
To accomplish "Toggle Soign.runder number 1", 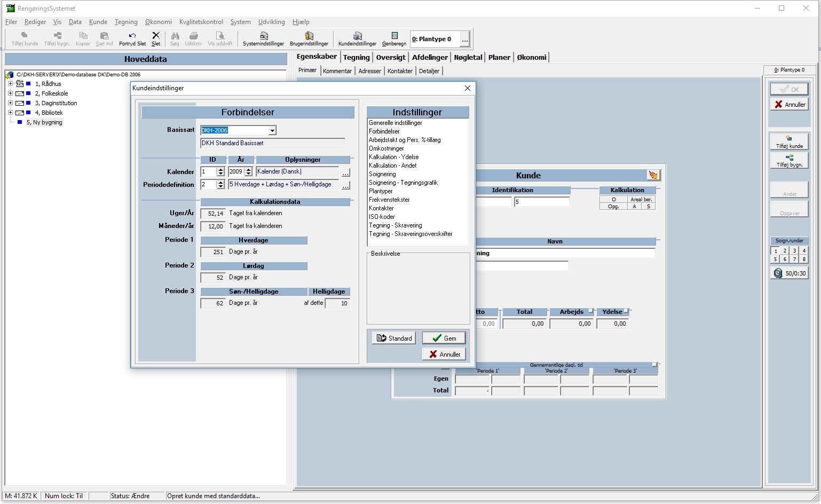I will pos(776,250).
